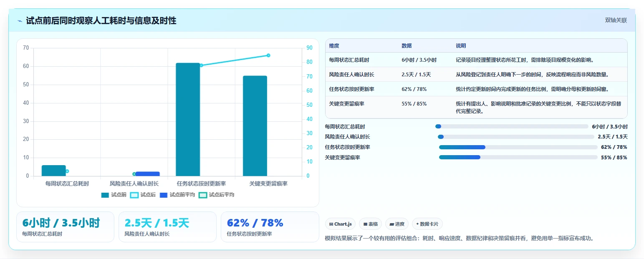
Task: Toggle the 试点前 legend item
Action: click(114, 195)
